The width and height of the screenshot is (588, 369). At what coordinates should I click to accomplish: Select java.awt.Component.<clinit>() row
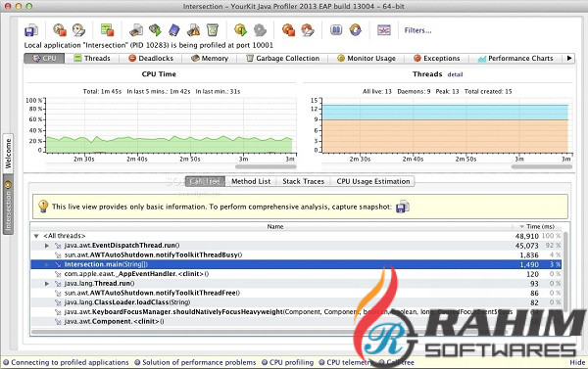pos(296,321)
